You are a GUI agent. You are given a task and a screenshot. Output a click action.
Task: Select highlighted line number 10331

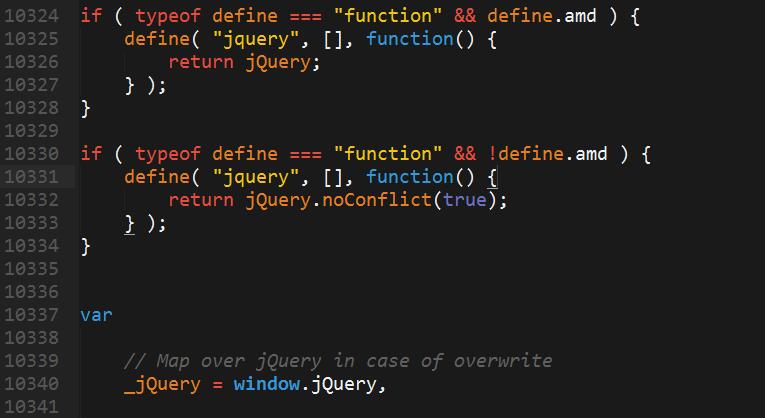point(32,177)
